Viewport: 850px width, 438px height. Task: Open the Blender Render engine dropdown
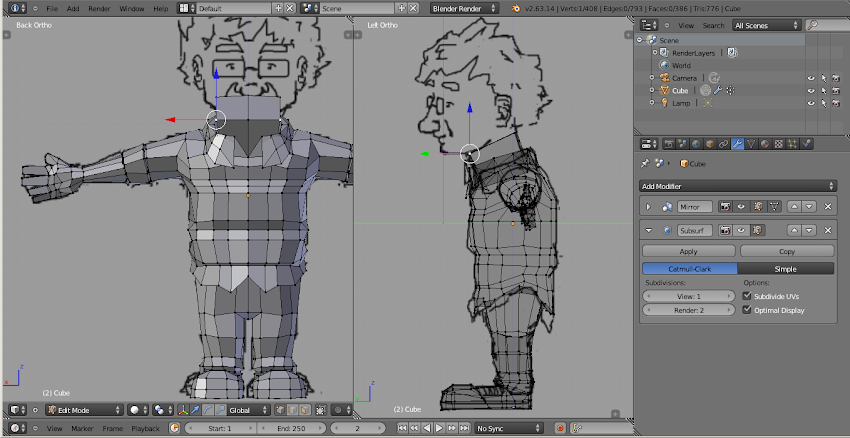pyautogui.click(x=465, y=8)
